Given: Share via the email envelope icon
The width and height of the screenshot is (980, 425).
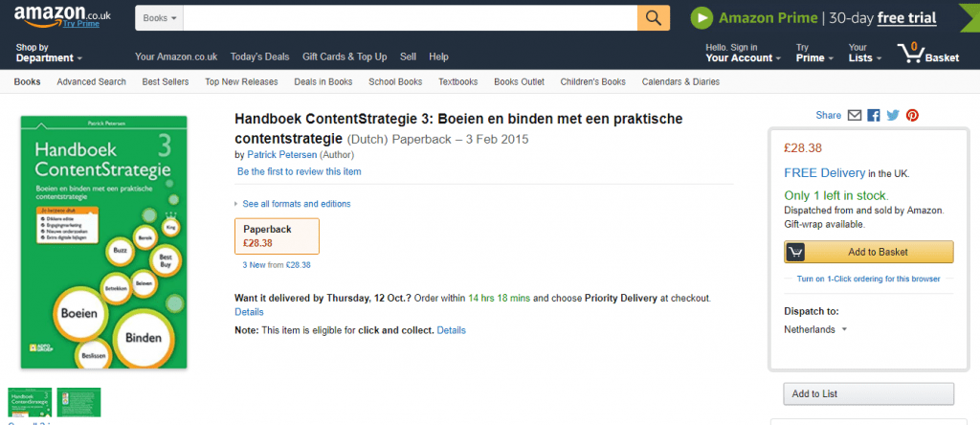Looking at the screenshot, I should pyautogui.click(x=855, y=115).
